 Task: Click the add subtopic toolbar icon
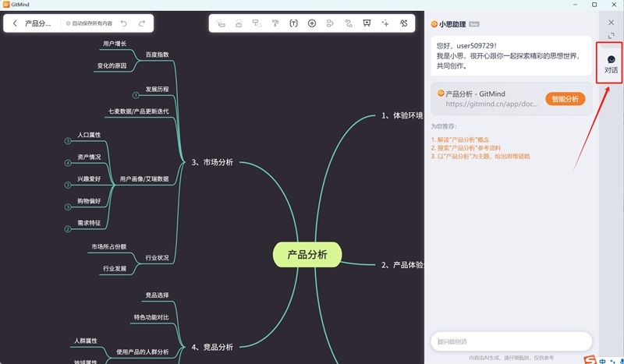[x=220, y=23]
